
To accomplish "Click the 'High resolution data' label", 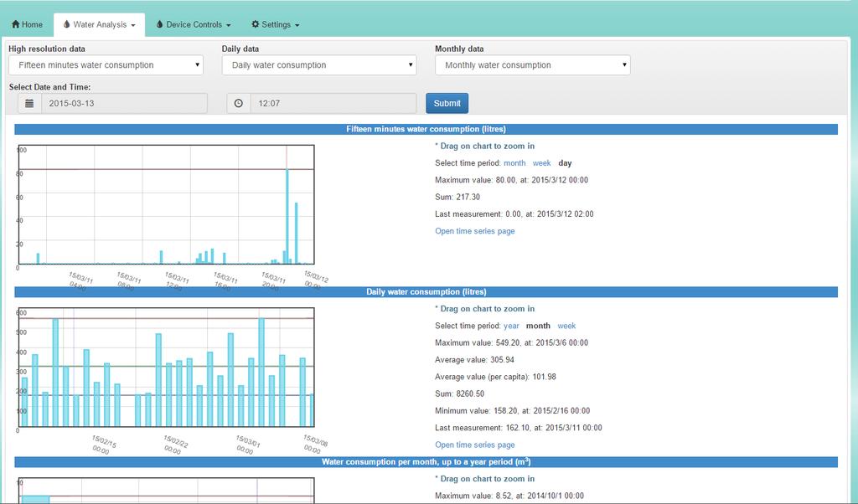I will 47,49.
